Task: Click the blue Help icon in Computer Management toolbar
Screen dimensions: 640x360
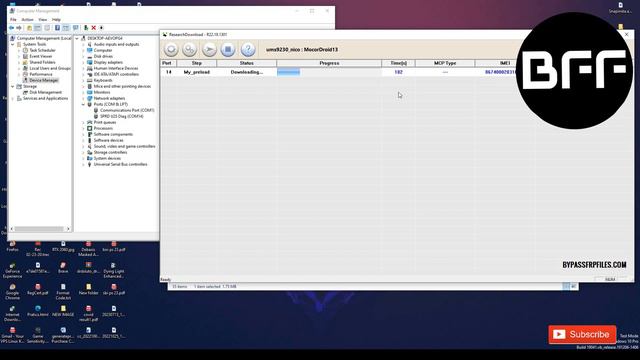Action: 57,28
